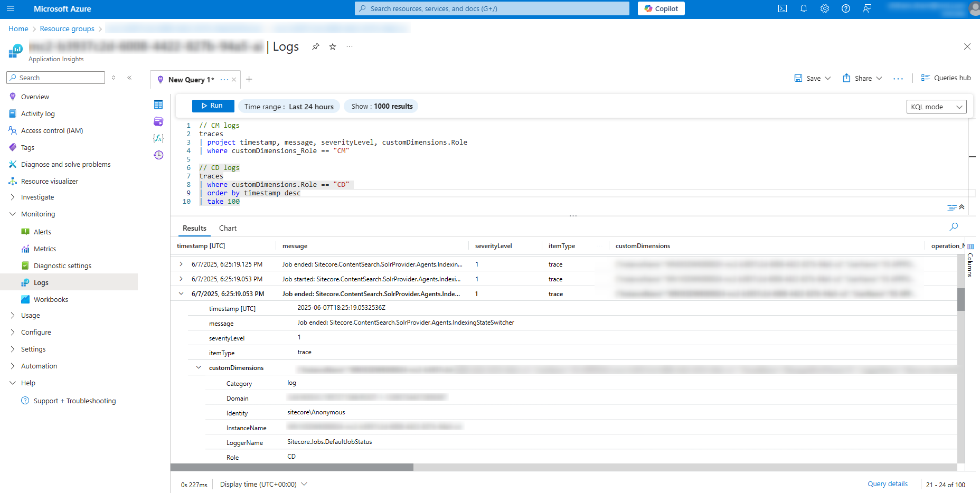Open the Functions fx side pane icon
This screenshot has width=980, height=493.
(x=158, y=138)
